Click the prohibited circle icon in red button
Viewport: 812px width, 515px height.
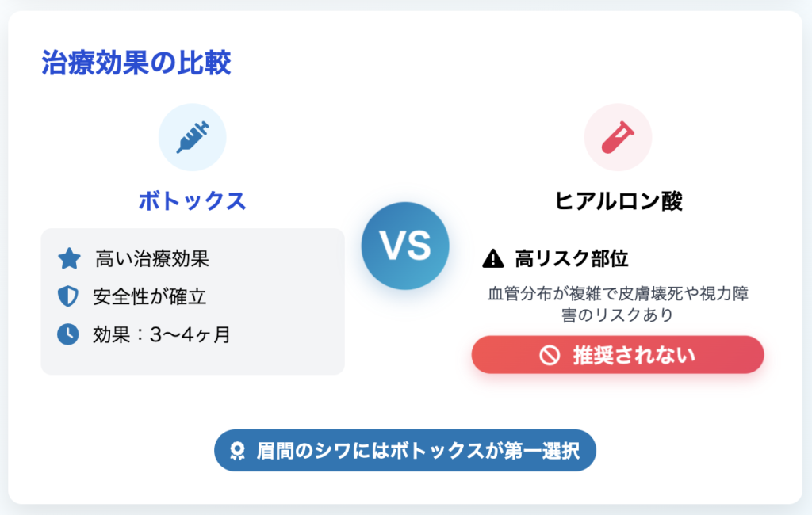[550, 355]
